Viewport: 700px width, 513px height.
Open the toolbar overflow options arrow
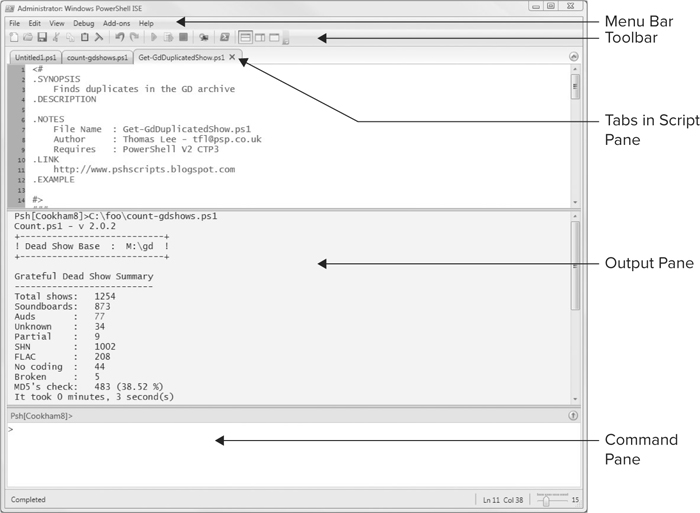coord(286,42)
